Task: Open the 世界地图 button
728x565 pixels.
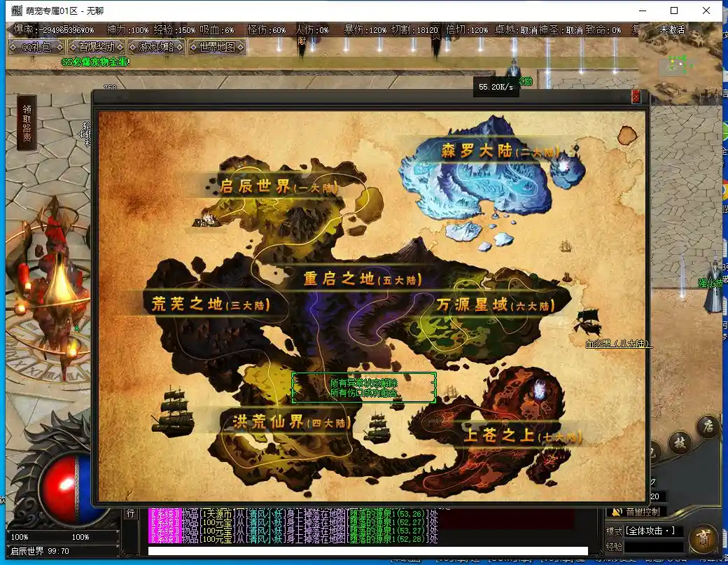Action: (216, 47)
